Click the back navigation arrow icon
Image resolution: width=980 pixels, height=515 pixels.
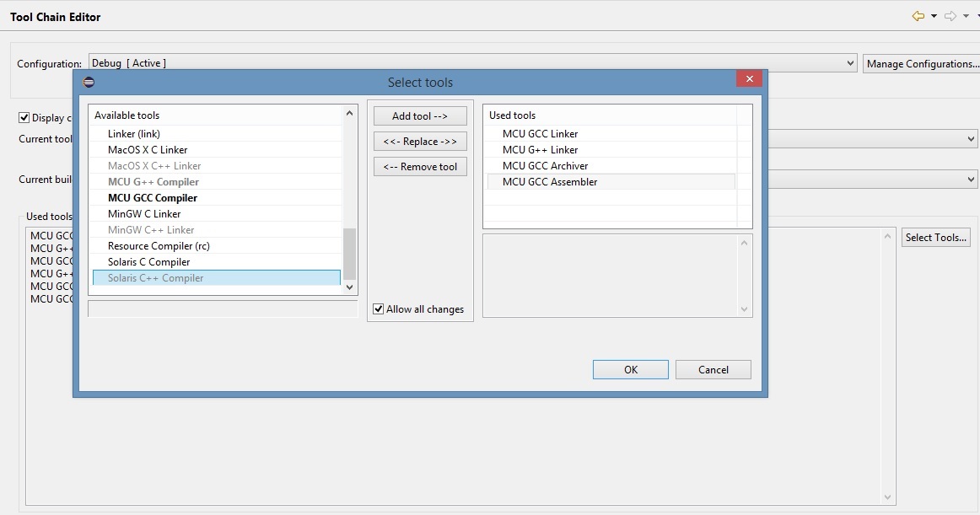tap(918, 16)
